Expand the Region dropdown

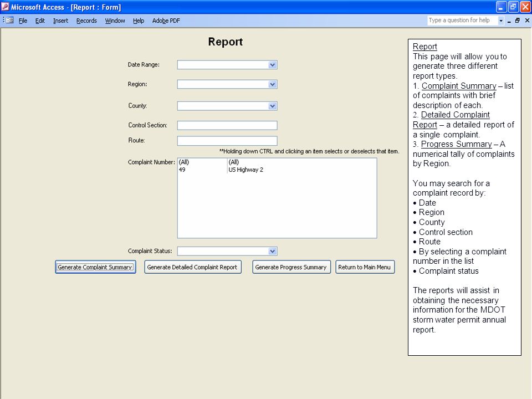(x=272, y=84)
